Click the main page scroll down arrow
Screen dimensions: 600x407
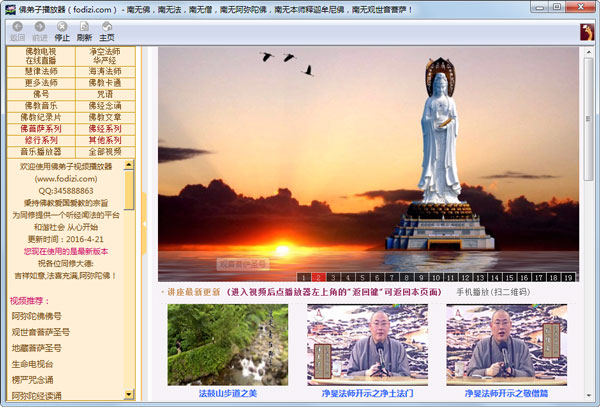pyautogui.click(x=589, y=396)
